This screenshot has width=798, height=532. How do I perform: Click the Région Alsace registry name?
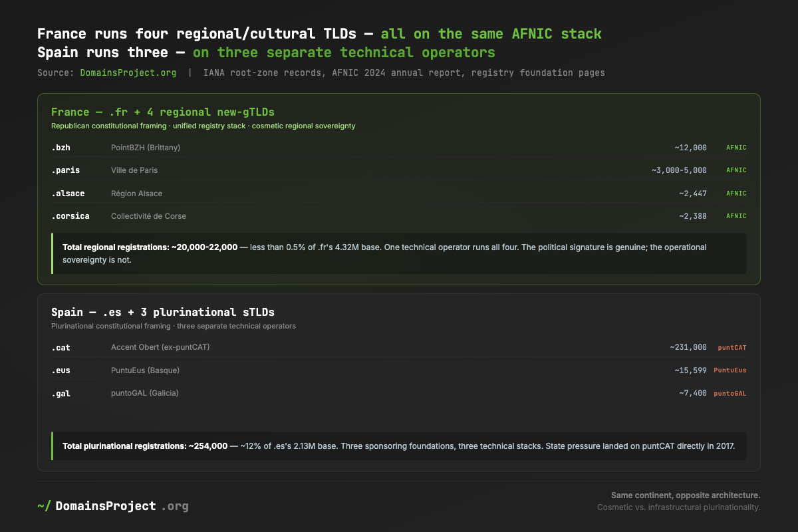[136, 194]
